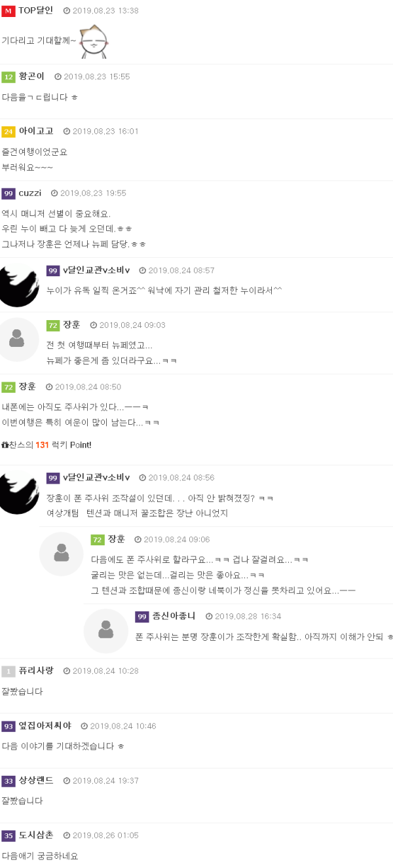The height and width of the screenshot is (868, 393).
Task: Open the cartoon emoticon in TOP달인's comment
Action: click(94, 41)
